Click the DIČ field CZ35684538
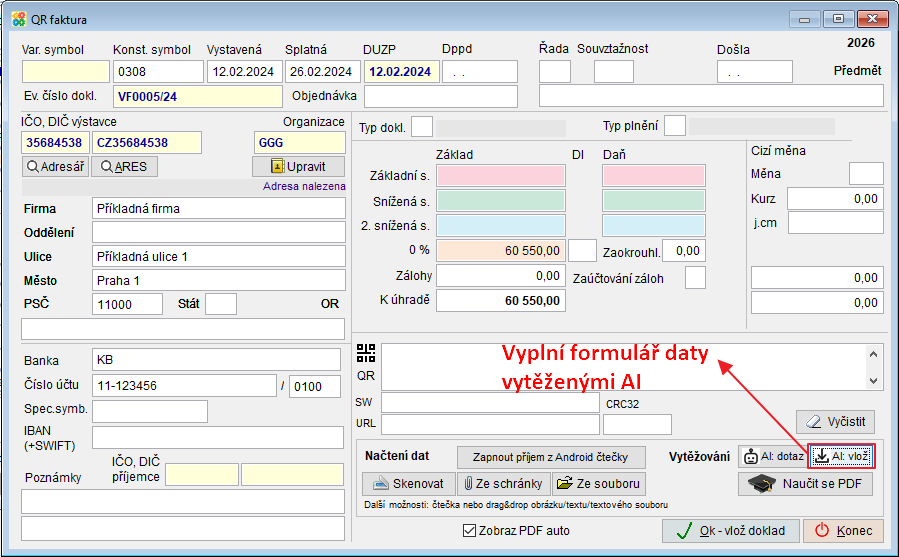The width and height of the screenshot is (899, 557). [x=147, y=142]
